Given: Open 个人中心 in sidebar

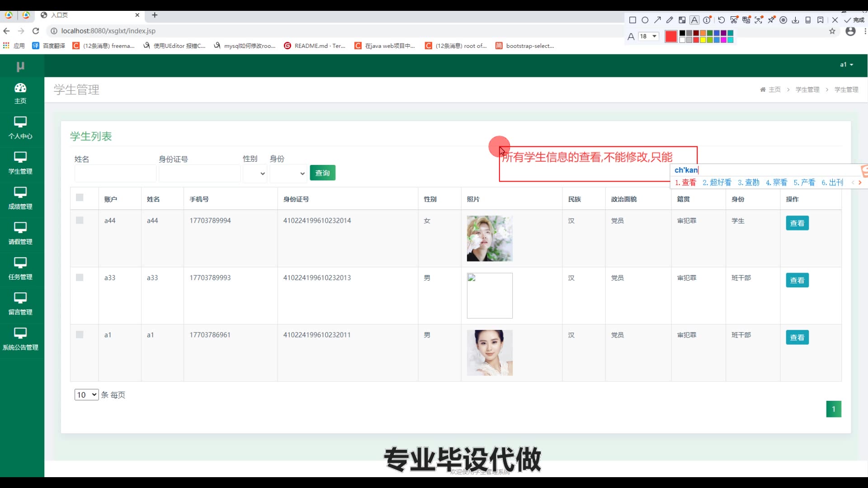Looking at the screenshot, I should (x=20, y=128).
